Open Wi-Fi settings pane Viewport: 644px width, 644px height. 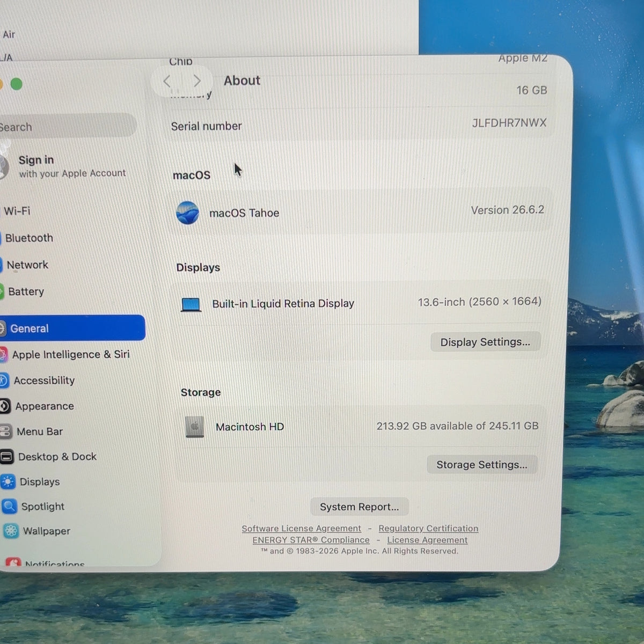click(16, 211)
